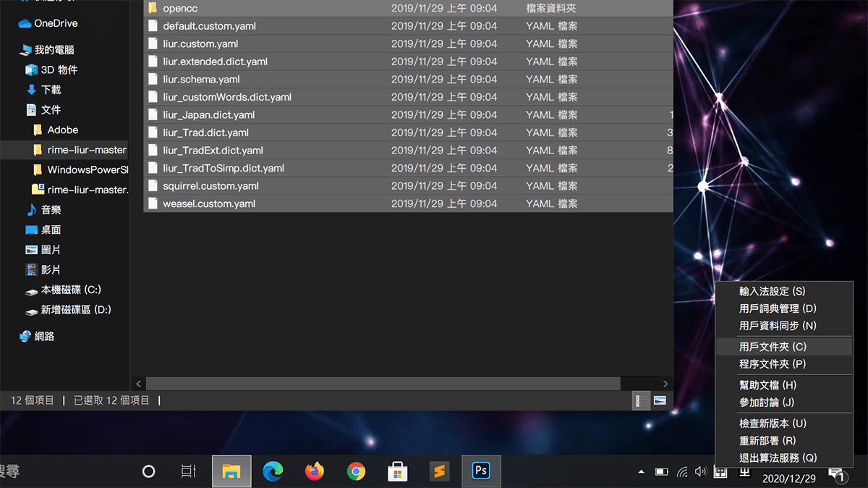Click the horizontal scrollbar right arrow

pos(666,384)
